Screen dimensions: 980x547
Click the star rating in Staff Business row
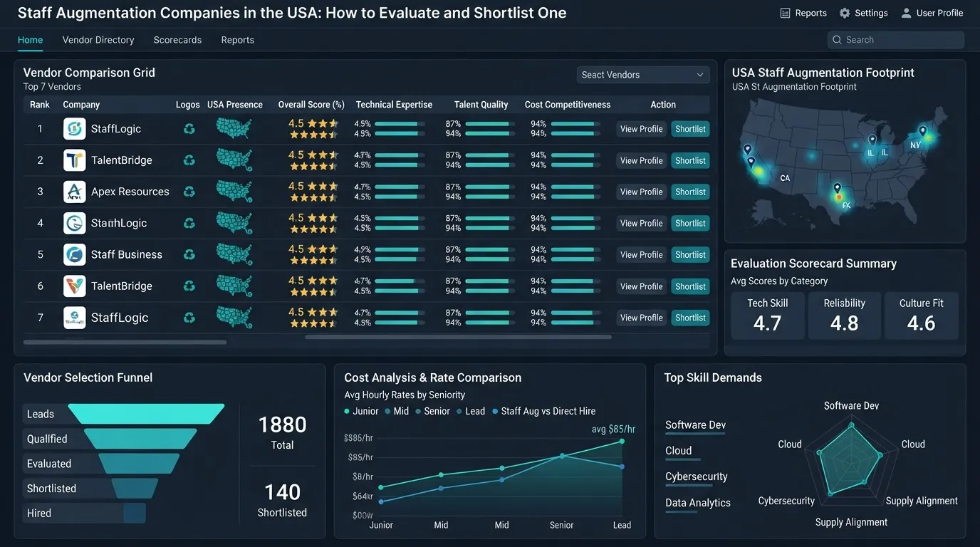pyautogui.click(x=313, y=254)
